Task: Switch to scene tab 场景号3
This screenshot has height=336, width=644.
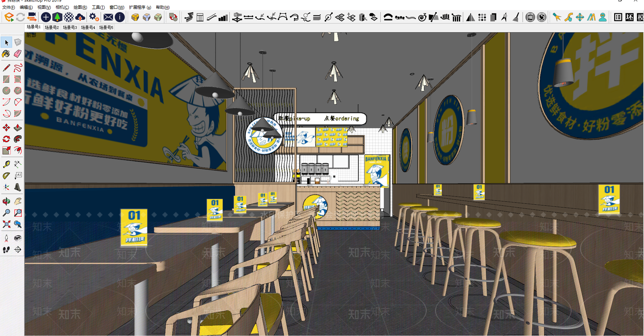Action: [x=70, y=27]
